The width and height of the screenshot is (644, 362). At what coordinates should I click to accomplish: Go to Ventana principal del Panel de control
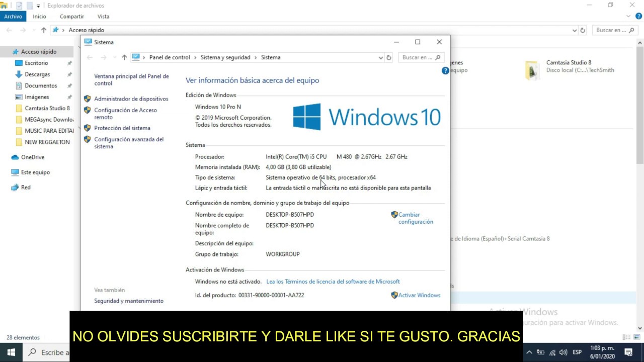(x=131, y=79)
